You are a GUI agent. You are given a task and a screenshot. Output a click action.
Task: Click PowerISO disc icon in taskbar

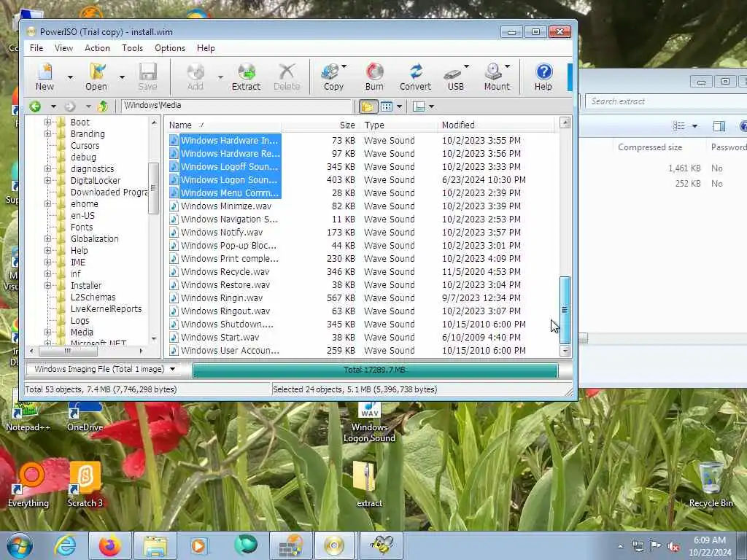coord(334,545)
